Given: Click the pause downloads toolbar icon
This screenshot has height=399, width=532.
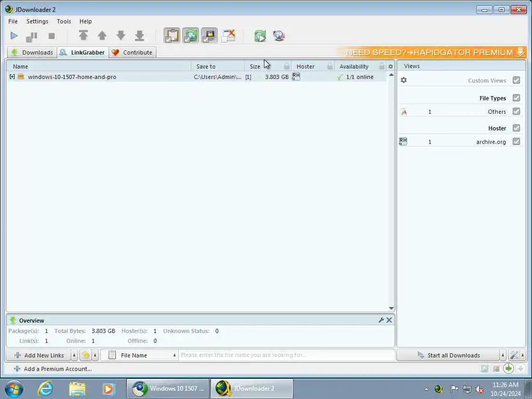Looking at the screenshot, I should pos(32,36).
